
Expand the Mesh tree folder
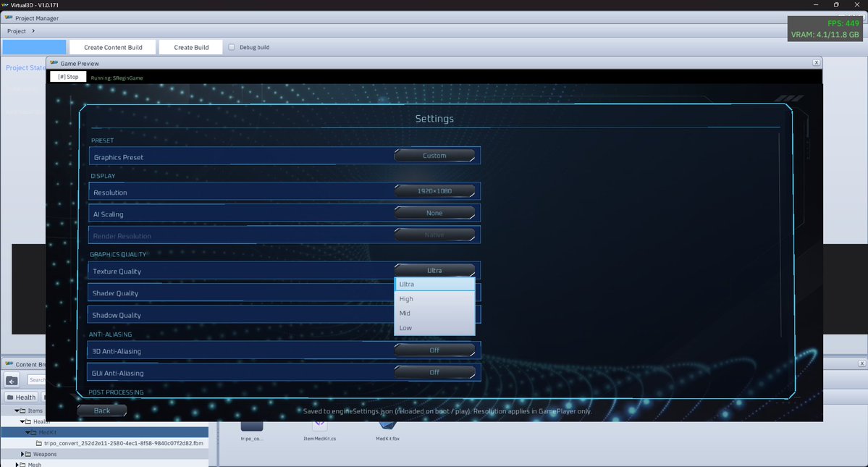[17, 464]
